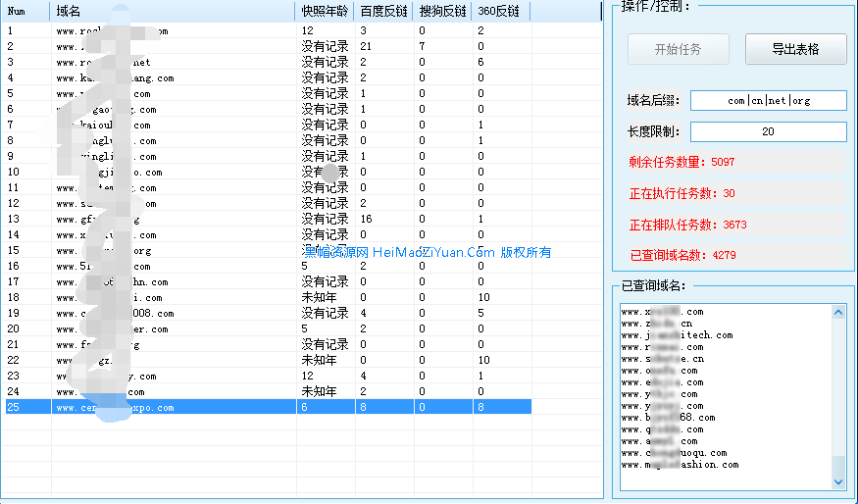
Task: Click the 导出表格 export button
Action: (795, 49)
